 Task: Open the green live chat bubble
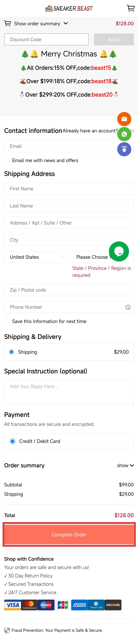pos(119,251)
